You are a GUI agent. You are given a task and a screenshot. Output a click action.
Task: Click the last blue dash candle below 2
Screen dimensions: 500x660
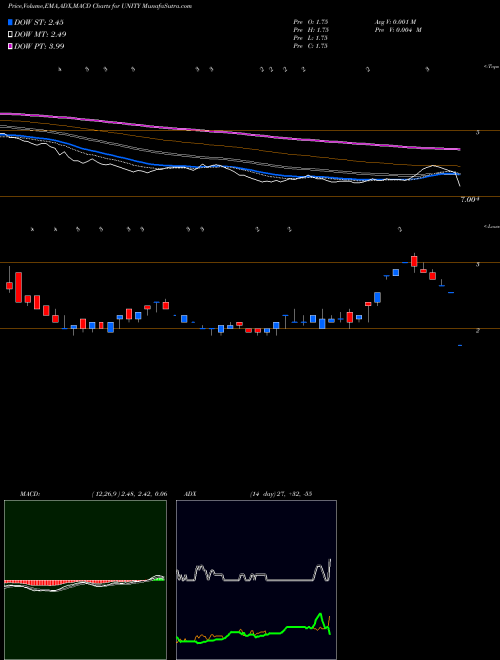tap(460, 346)
